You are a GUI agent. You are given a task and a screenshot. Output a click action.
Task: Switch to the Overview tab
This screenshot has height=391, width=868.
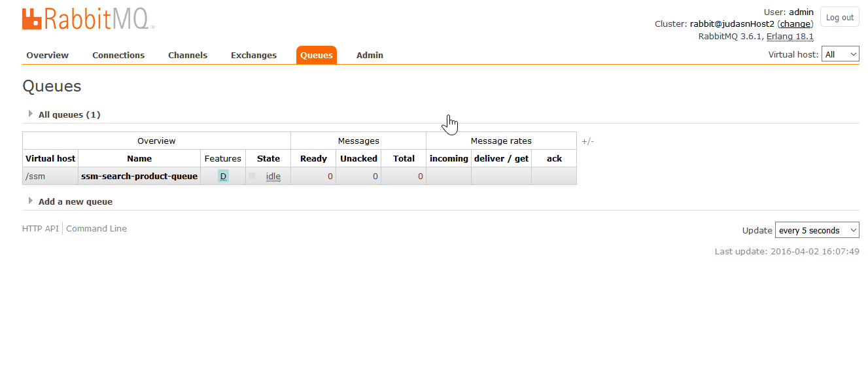46,55
